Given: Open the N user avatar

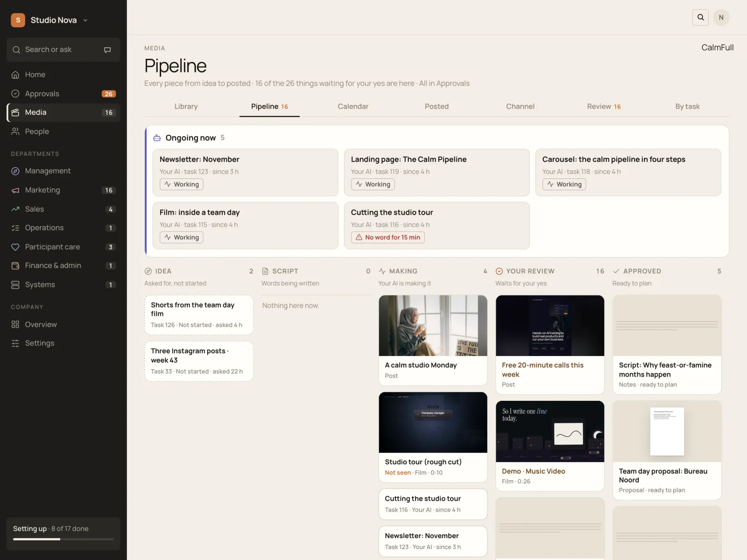Looking at the screenshot, I should click(721, 17).
